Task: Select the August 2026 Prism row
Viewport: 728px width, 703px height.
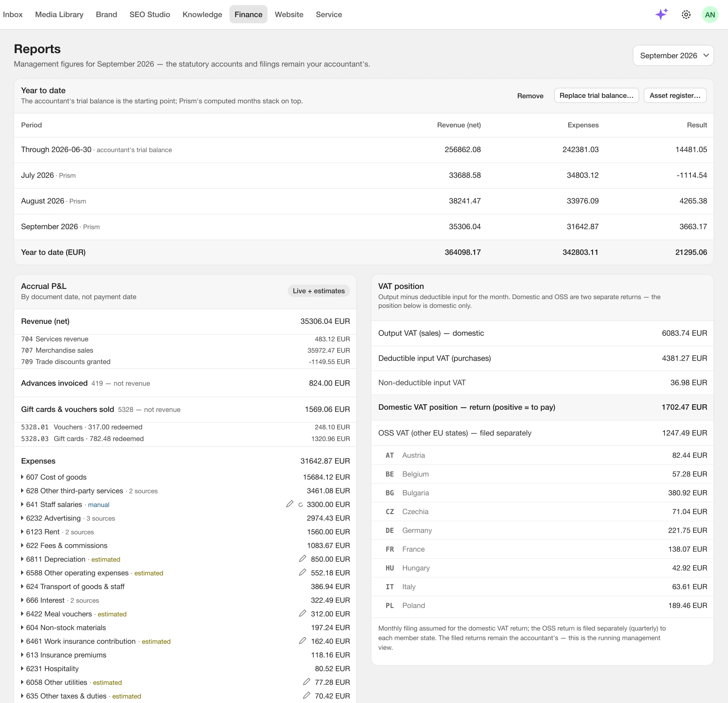Action: pyautogui.click(x=363, y=201)
